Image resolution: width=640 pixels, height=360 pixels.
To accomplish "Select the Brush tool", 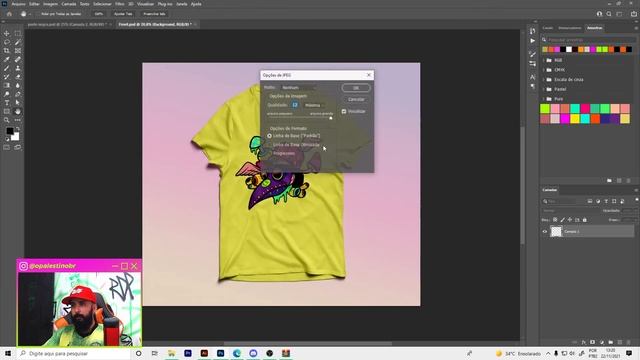I will 7,68.
